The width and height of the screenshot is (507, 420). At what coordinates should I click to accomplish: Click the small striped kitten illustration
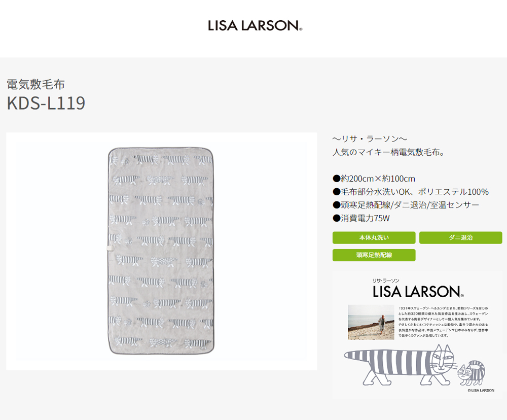click(471, 373)
